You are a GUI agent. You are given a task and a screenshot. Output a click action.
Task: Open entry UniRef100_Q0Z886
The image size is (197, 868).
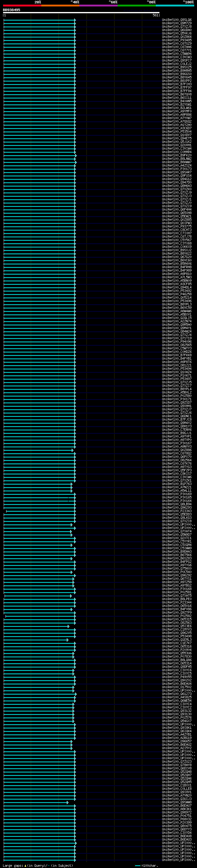click(x=177, y=450)
